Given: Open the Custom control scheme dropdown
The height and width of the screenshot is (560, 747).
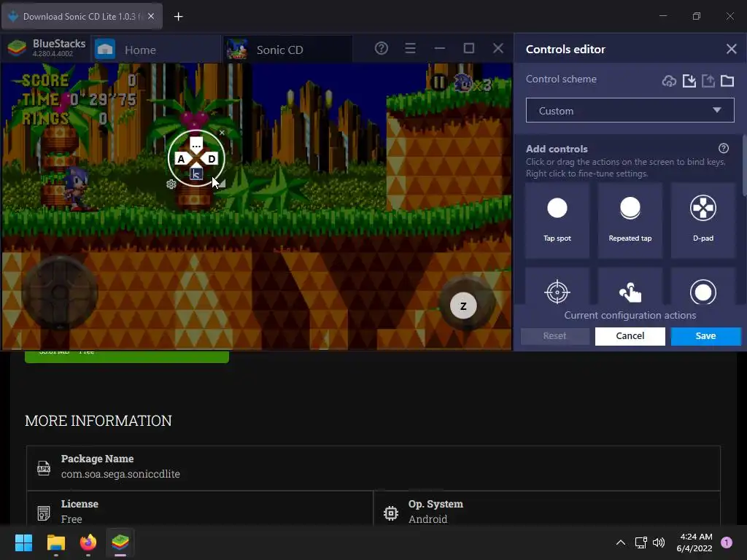Looking at the screenshot, I should pyautogui.click(x=630, y=111).
